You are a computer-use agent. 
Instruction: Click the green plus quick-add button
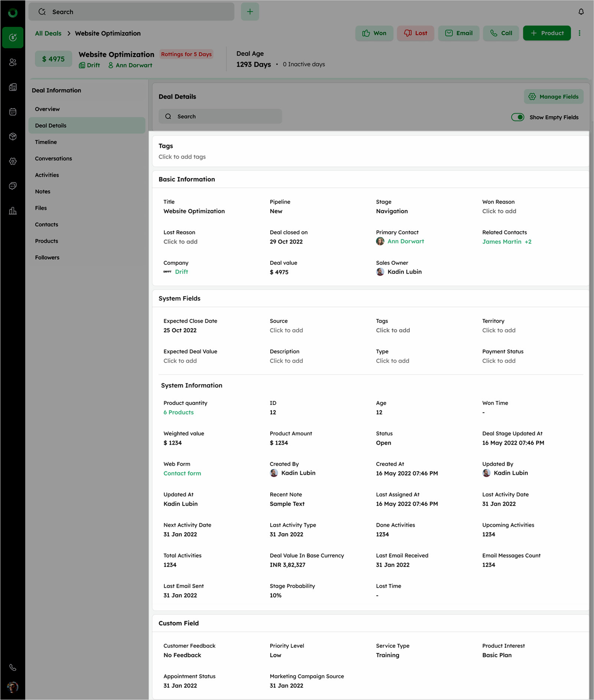[250, 12]
